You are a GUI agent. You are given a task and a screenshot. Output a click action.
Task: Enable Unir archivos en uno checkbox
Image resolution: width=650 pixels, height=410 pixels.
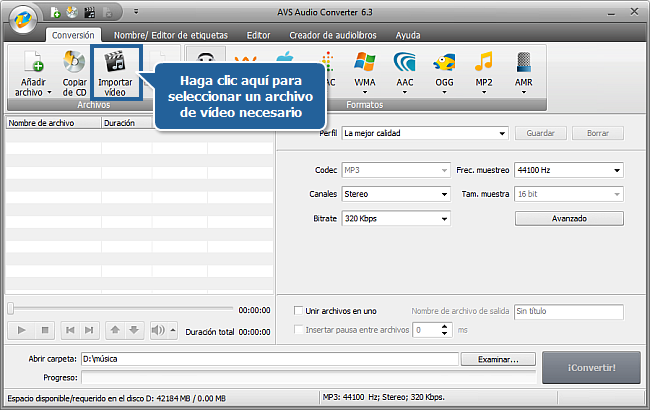(x=298, y=311)
